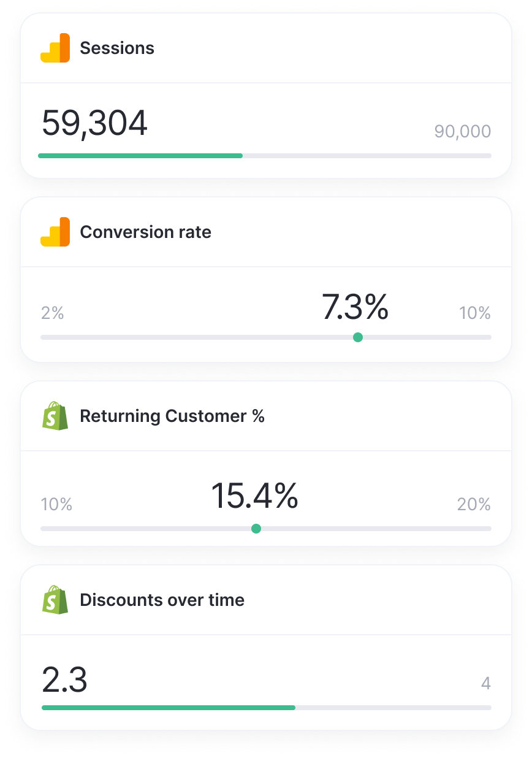Click the 7.3% conversion rate value

click(355, 307)
